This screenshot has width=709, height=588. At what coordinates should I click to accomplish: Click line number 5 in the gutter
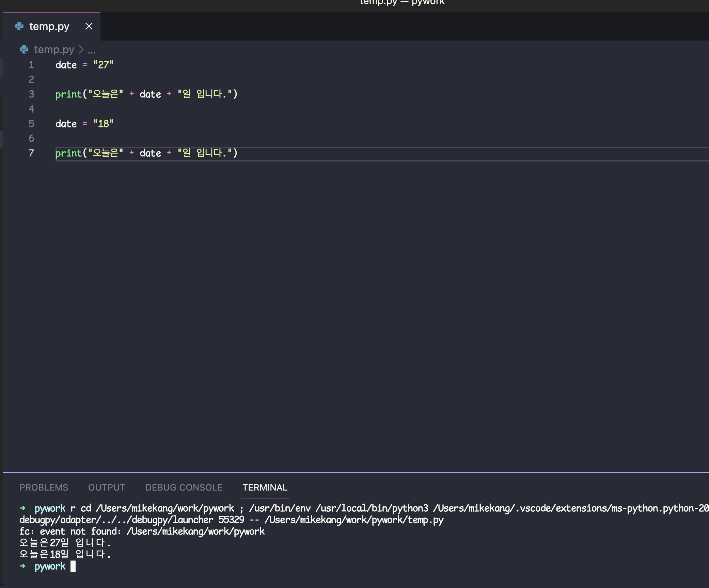point(31,124)
